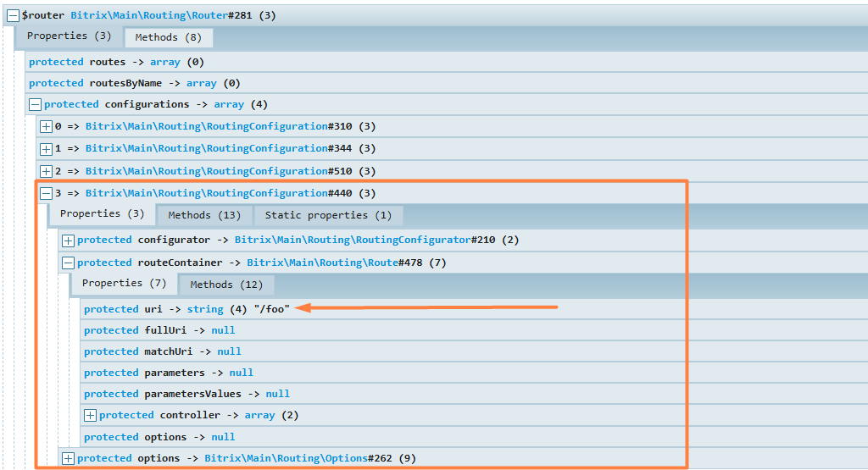Click the Bitrix\Main\Routing\RoutingConfigurator class name

353,240
